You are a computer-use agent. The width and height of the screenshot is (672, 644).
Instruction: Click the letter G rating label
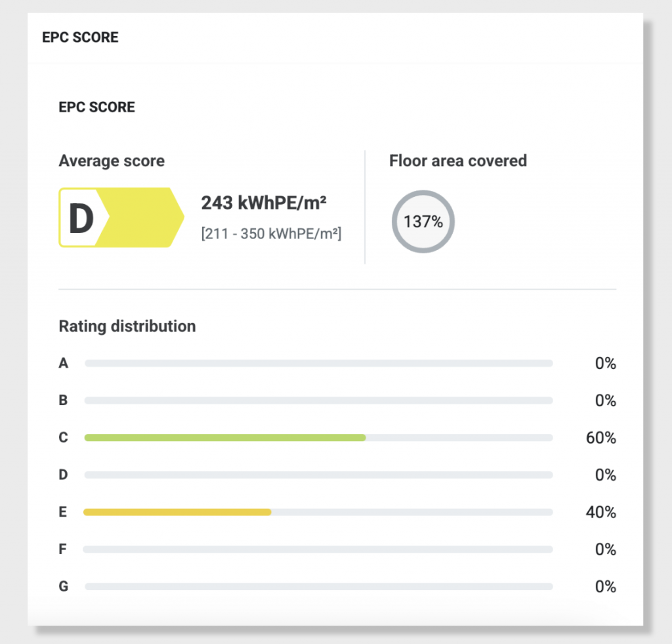63,586
